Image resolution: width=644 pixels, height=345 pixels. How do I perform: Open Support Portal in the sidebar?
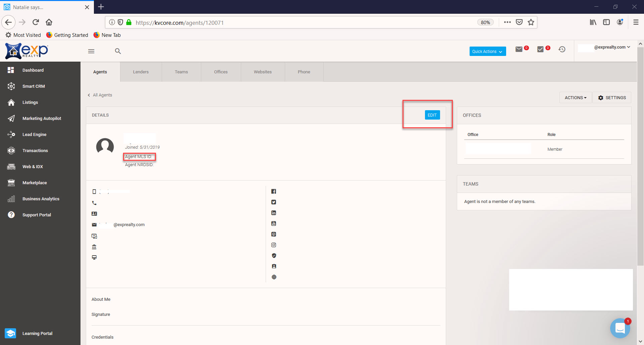coord(40,215)
